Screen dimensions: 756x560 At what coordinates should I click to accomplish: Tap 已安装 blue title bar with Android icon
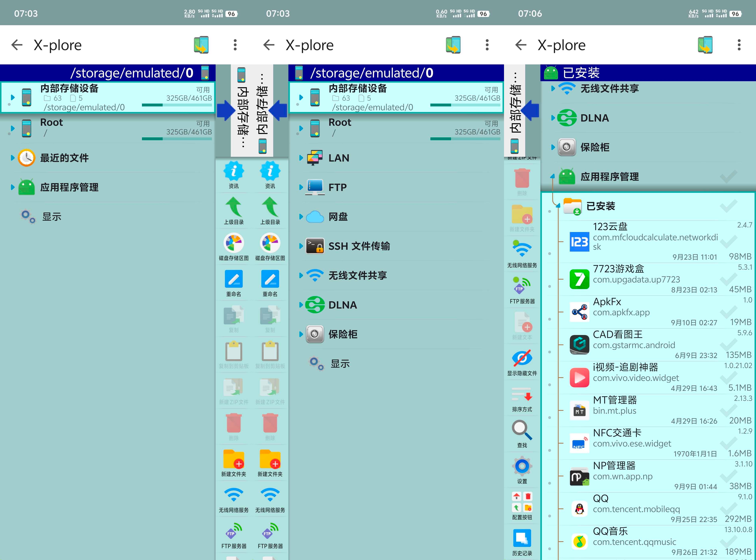tap(648, 73)
